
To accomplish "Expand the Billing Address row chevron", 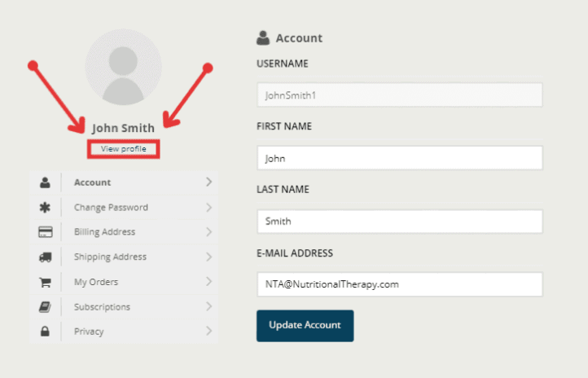I will coord(208,231).
